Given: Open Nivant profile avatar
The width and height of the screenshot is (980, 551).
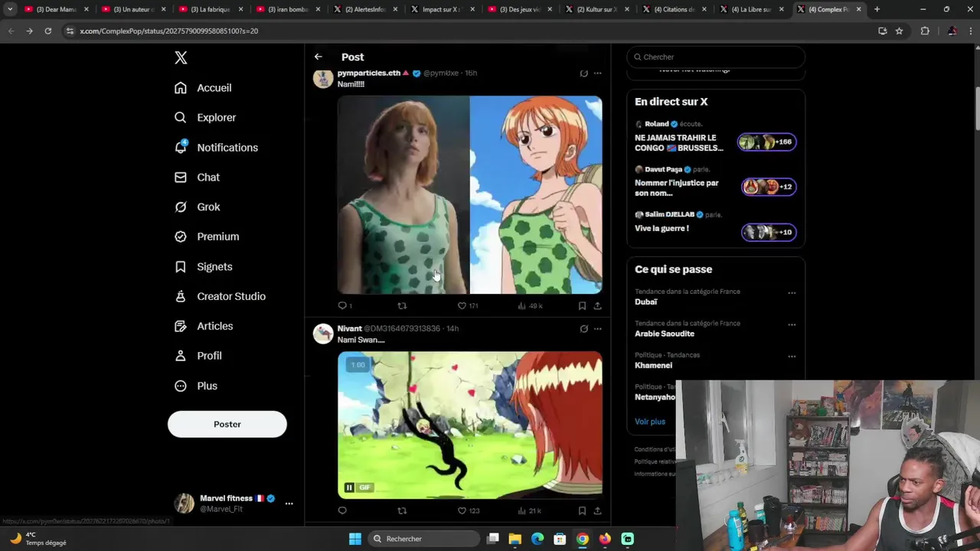Looking at the screenshot, I should 323,334.
